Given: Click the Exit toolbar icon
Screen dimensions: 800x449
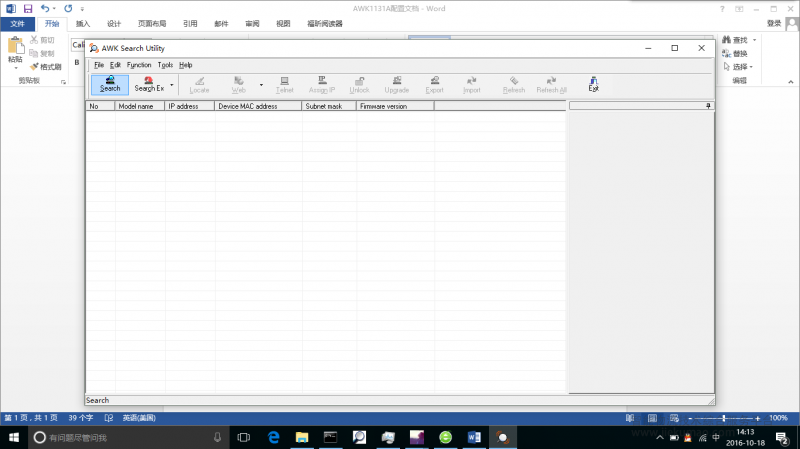Looking at the screenshot, I should (593, 85).
